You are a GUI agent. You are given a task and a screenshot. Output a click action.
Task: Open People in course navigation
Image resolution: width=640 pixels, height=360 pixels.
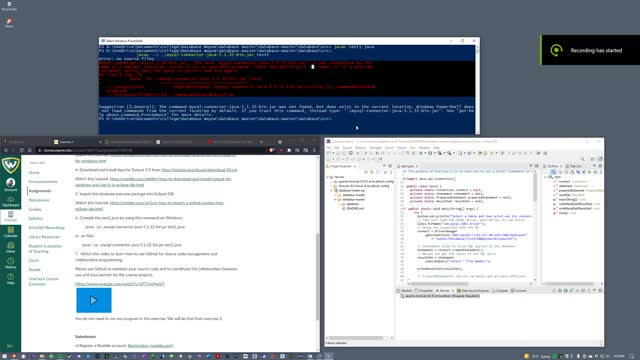tap(35, 269)
